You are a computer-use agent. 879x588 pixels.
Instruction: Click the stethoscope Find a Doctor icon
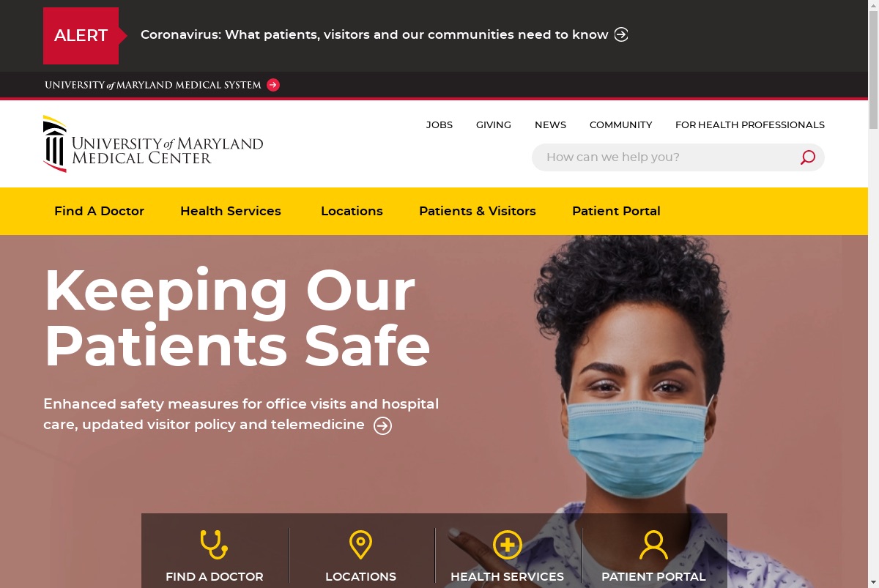click(214, 545)
